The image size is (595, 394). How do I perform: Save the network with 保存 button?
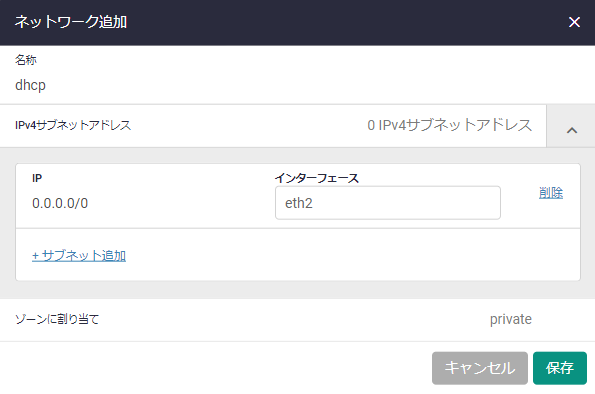pos(560,368)
